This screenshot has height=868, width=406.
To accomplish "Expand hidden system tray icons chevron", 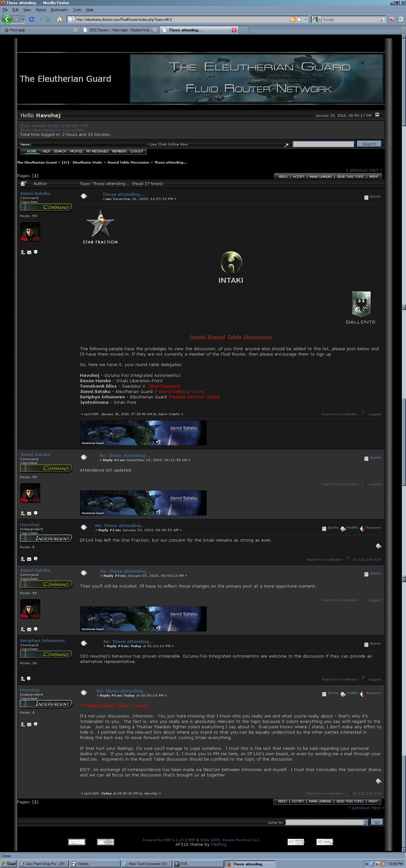I will pos(367,864).
